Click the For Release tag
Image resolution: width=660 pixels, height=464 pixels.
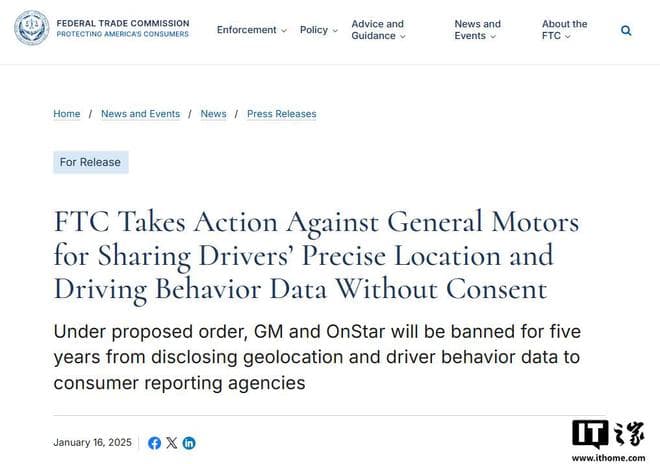click(90, 162)
